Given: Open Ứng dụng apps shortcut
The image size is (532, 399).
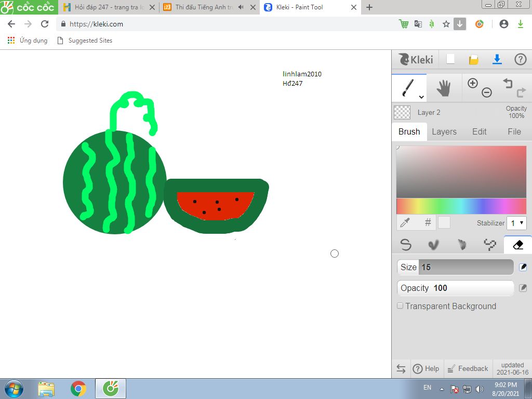Looking at the screenshot, I should pyautogui.click(x=28, y=41).
